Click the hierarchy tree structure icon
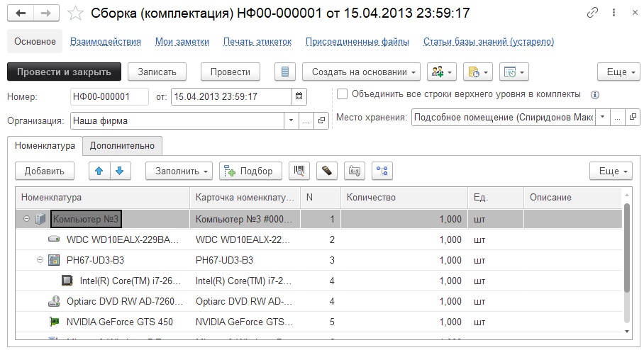The image size is (644, 350). click(382, 171)
